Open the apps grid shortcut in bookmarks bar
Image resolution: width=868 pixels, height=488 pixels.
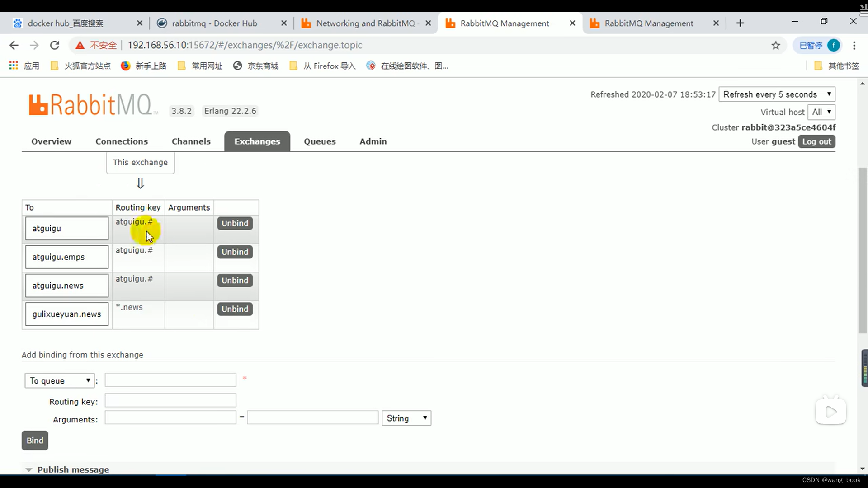click(24, 66)
